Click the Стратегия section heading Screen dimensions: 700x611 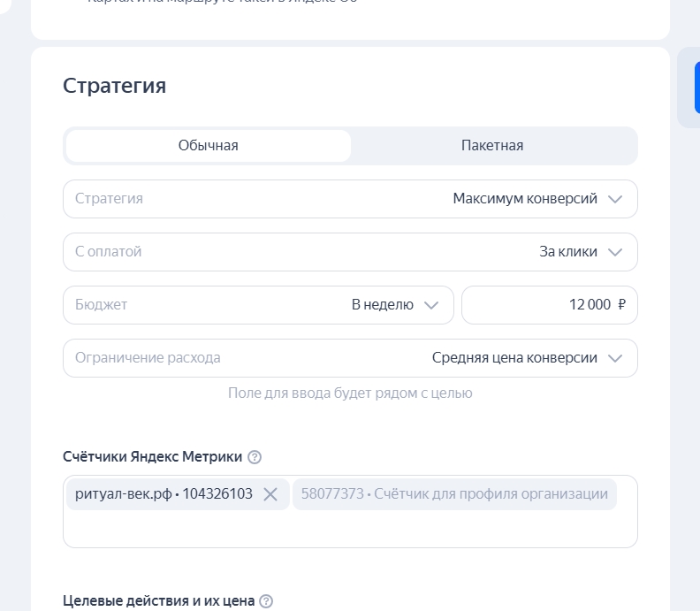pos(114,86)
